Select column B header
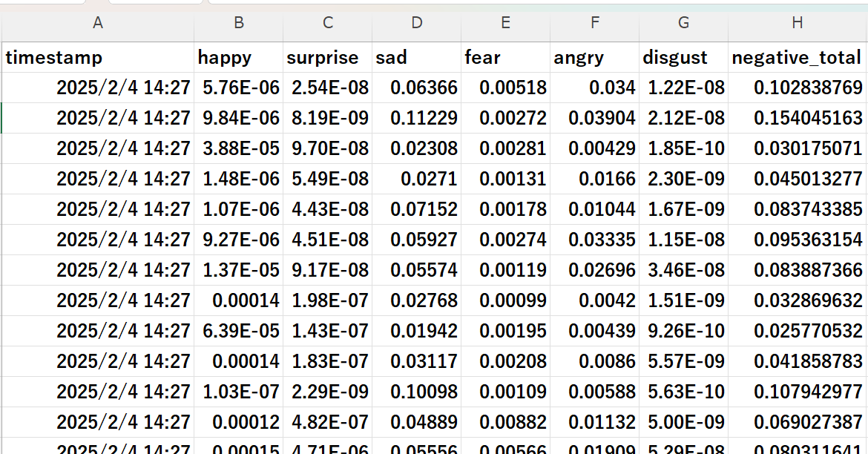The height and width of the screenshot is (454, 868). click(x=239, y=24)
